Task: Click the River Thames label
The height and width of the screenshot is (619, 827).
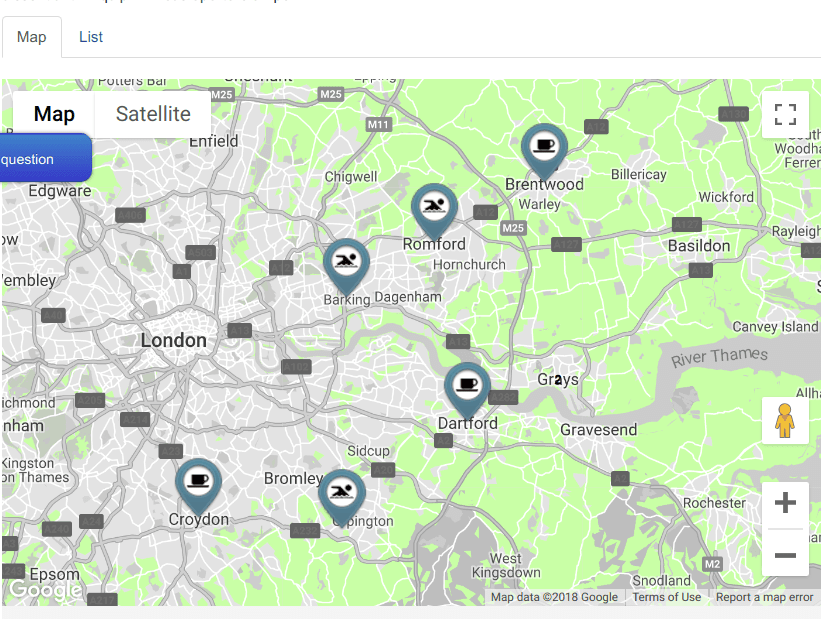Action: (719, 356)
